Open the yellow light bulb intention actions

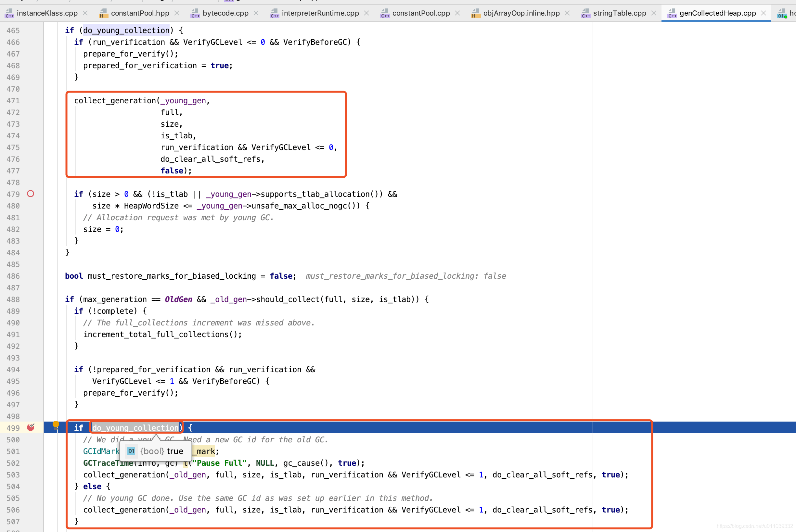(x=56, y=425)
